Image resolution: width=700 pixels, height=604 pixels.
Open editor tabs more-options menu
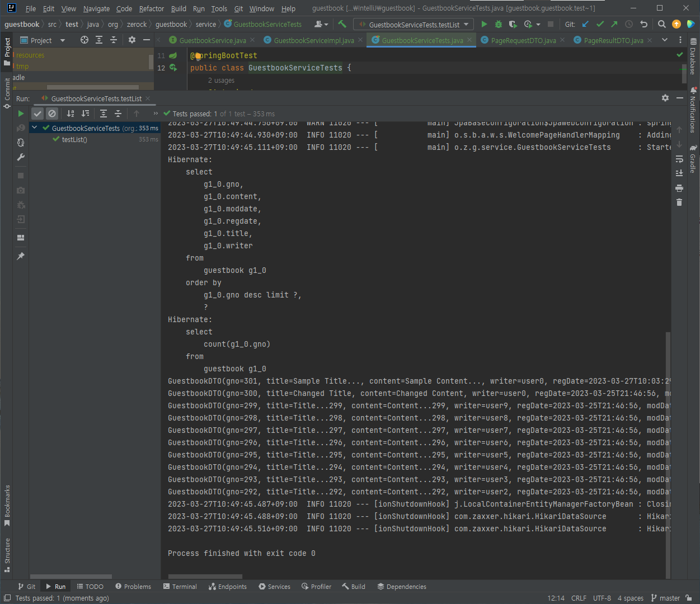[x=680, y=40]
